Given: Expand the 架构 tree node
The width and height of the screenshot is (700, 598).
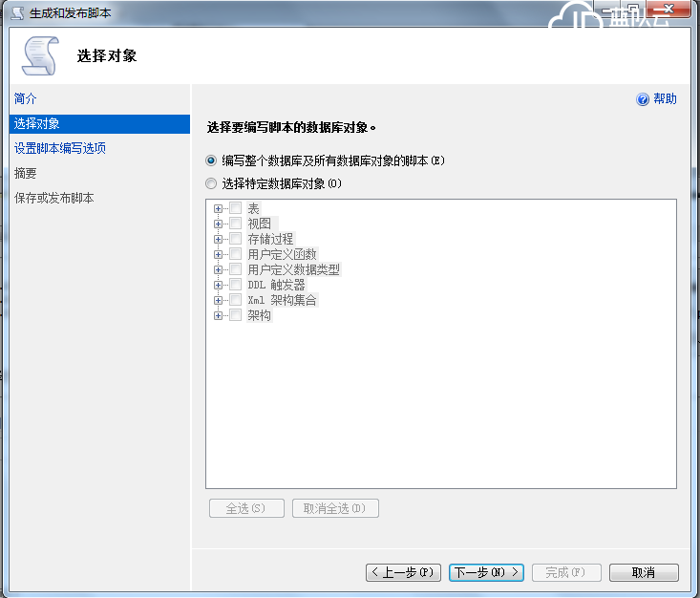Looking at the screenshot, I should pos(219,315).
